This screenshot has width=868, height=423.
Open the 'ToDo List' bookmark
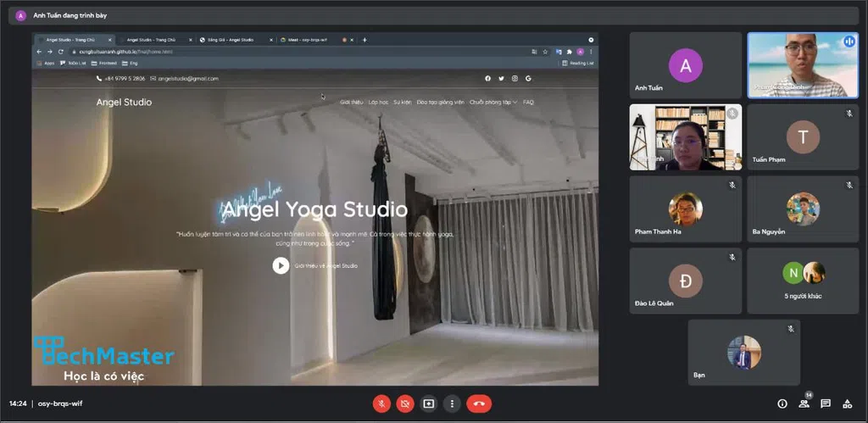(x=74, y=63)
